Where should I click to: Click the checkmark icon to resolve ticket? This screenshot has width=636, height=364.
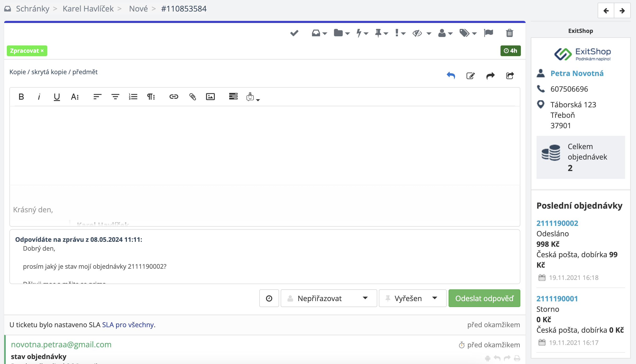pyautogui.click(x=294, y=33)
